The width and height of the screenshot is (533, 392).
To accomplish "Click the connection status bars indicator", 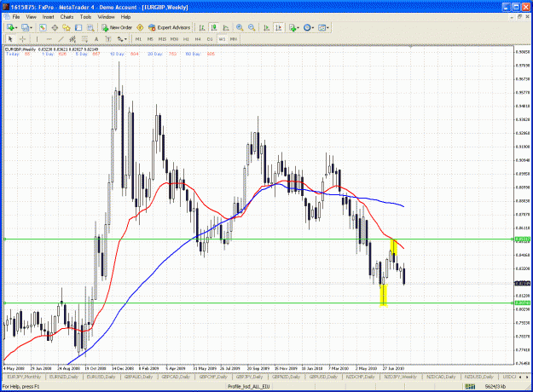I will point(470,386).
